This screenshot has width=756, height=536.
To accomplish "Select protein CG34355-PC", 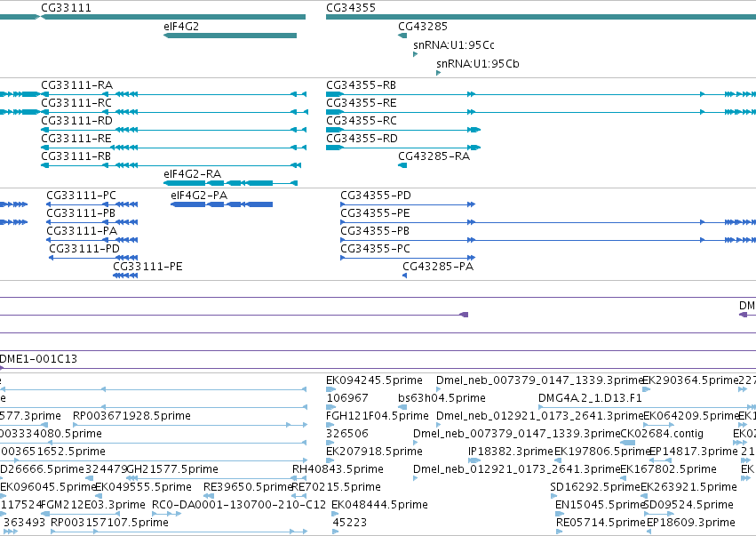I will coord(408,258).
